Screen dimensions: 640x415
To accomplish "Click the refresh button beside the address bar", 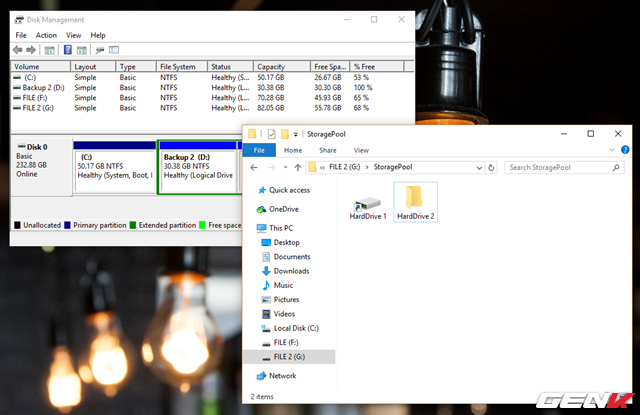I will 492,167.
